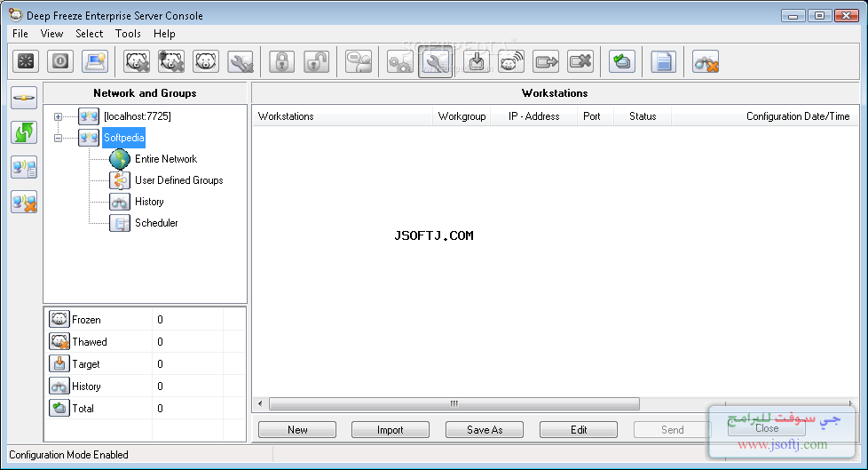Click the open padlock Unlock toolbar icon

click(317, 61)
